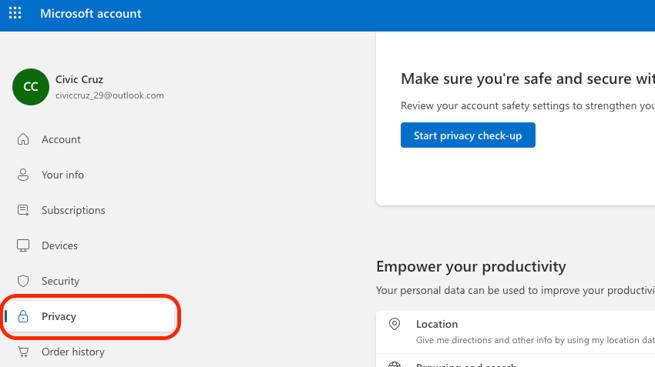Click the Subscriptions list icon

pos(23,210)
